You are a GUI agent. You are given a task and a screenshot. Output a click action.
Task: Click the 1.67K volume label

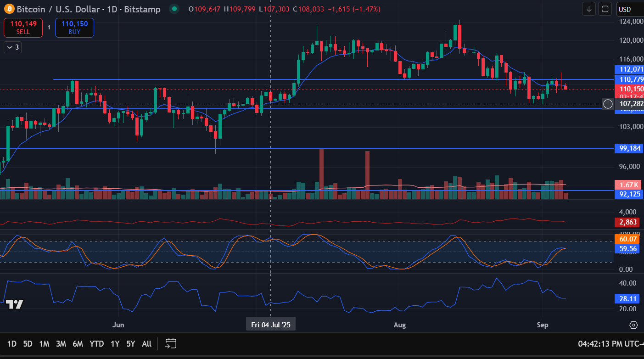pyautogui.click(x=629, y=185)
